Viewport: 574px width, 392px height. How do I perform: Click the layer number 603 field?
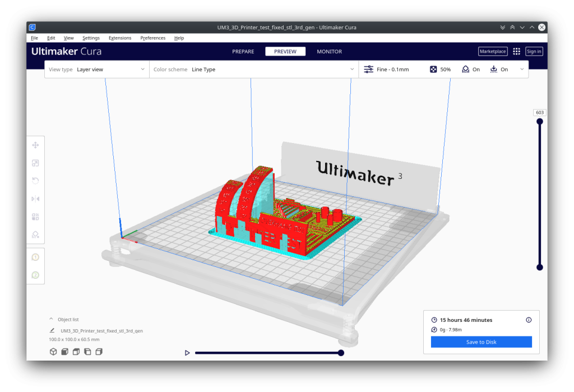point(540,113)
